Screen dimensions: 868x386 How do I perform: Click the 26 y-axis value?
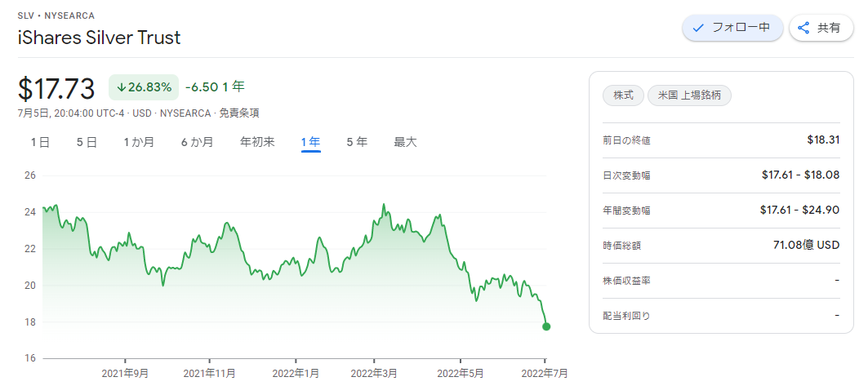point(30,175)
